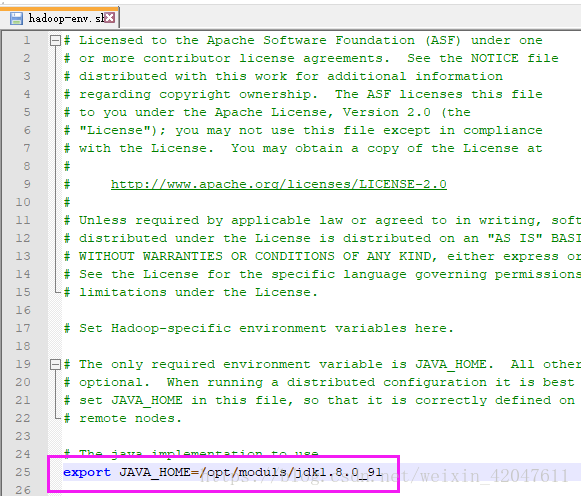The image size is (581, 496).
Task: Click line number 25 in the margin
Action: [x=23, y=472]
